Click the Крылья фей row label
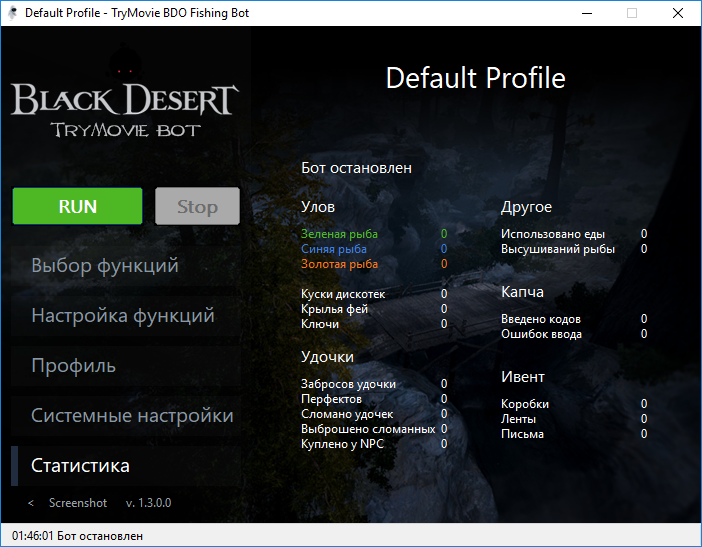The width and height of the screenshot is (702, 547). (x=334, y=309)
